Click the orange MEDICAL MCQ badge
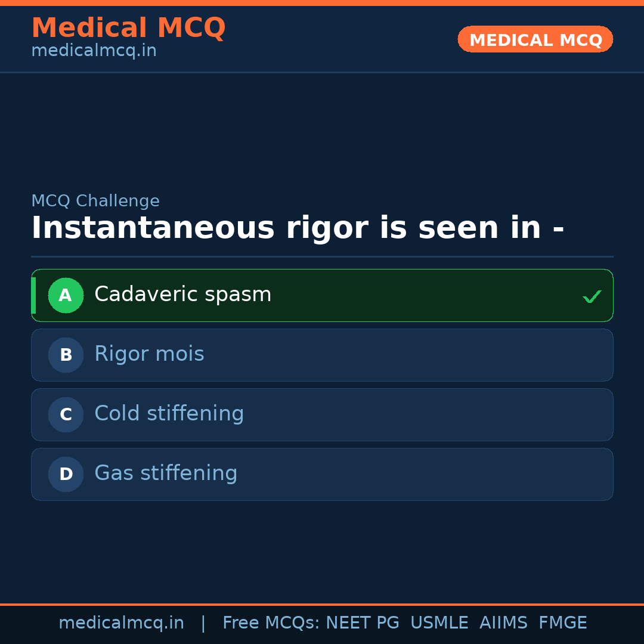Image resolution: width=644 pixels, height=644 pixels. point(535,39)
